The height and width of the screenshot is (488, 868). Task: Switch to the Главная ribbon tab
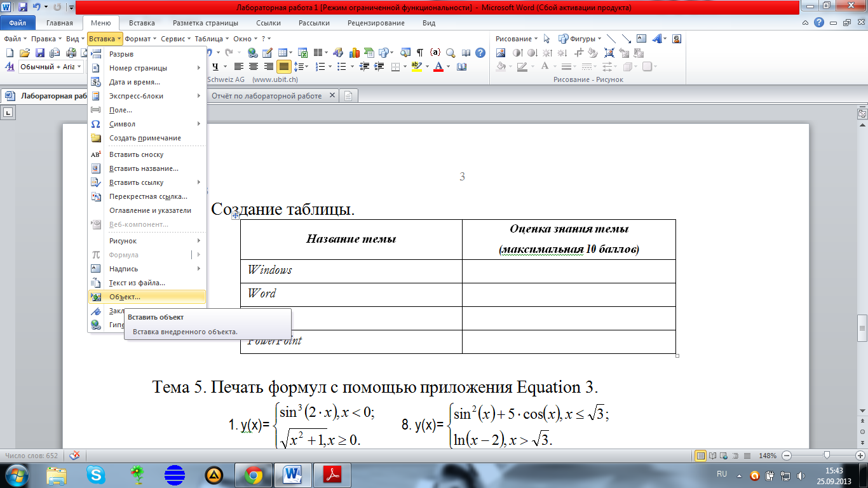59,23
